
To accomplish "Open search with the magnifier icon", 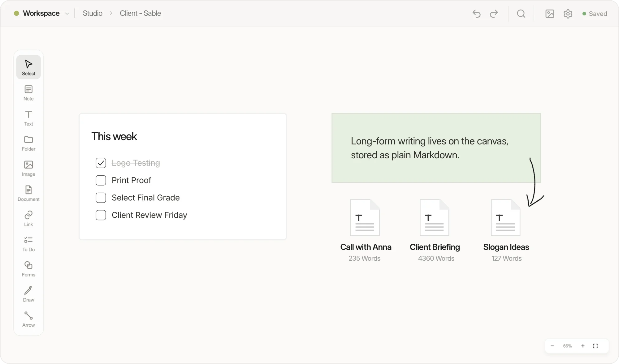I will [521, 14].
